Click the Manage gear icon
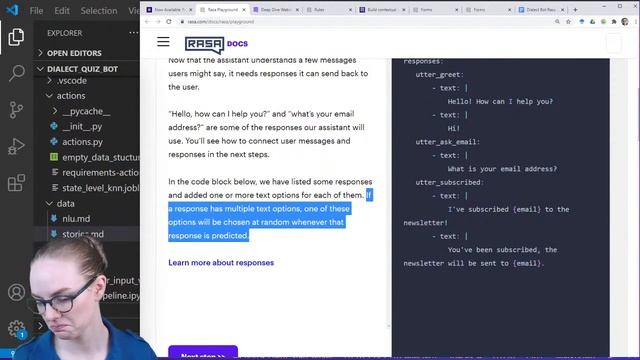 tap(16, 329)
